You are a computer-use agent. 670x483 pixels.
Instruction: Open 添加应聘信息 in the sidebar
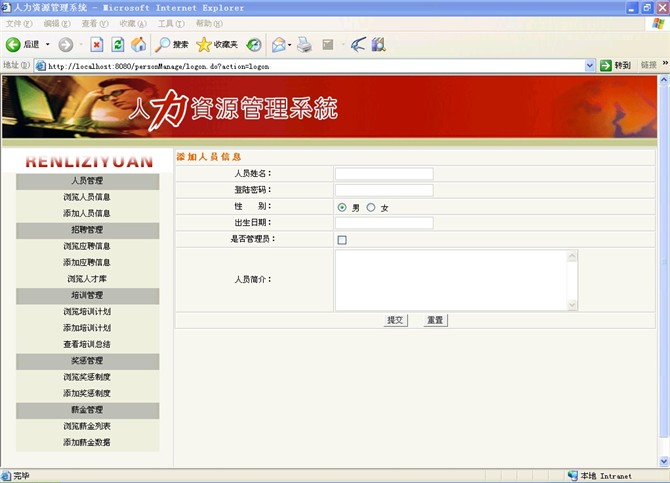tap(87, 262)
